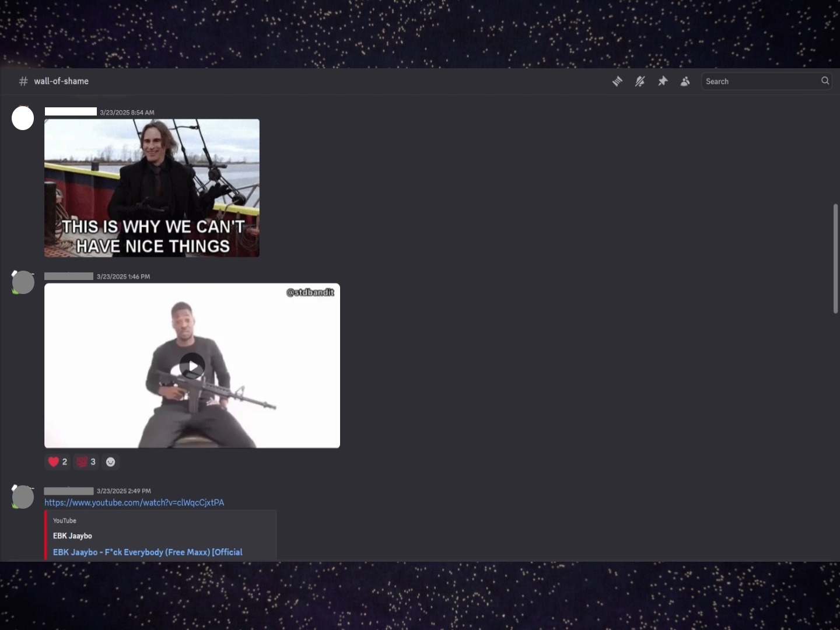Toggle the heart reaction with 2
This screenshot has height=630, width=840.
point(58,462)
